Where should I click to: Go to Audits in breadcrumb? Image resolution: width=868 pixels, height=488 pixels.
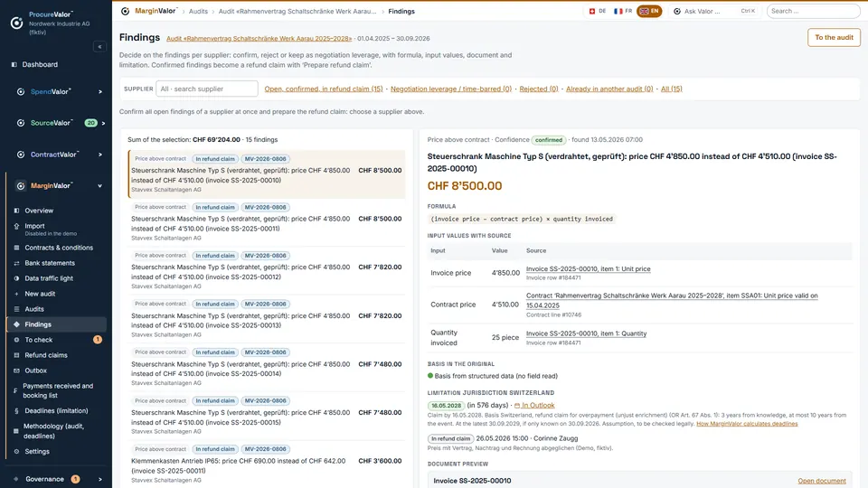click(x=198, y=11)
